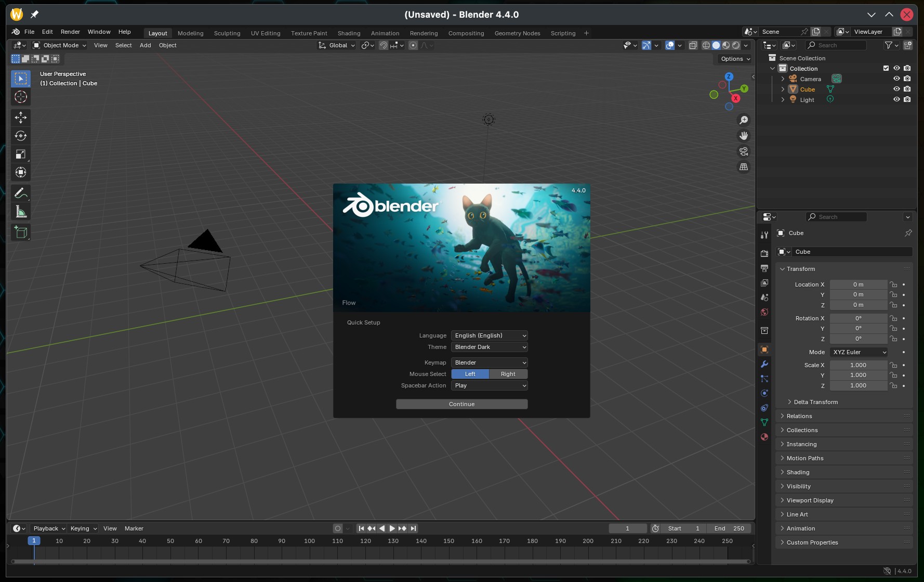The height and width of the screenshot is (582, 924).
Task: Switch to the Sculpting workspace tab
Action: tap(227, 33)
